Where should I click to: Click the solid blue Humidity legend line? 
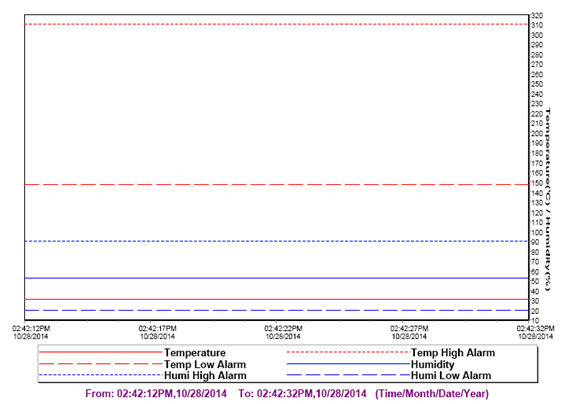click(x=348, y=364)
